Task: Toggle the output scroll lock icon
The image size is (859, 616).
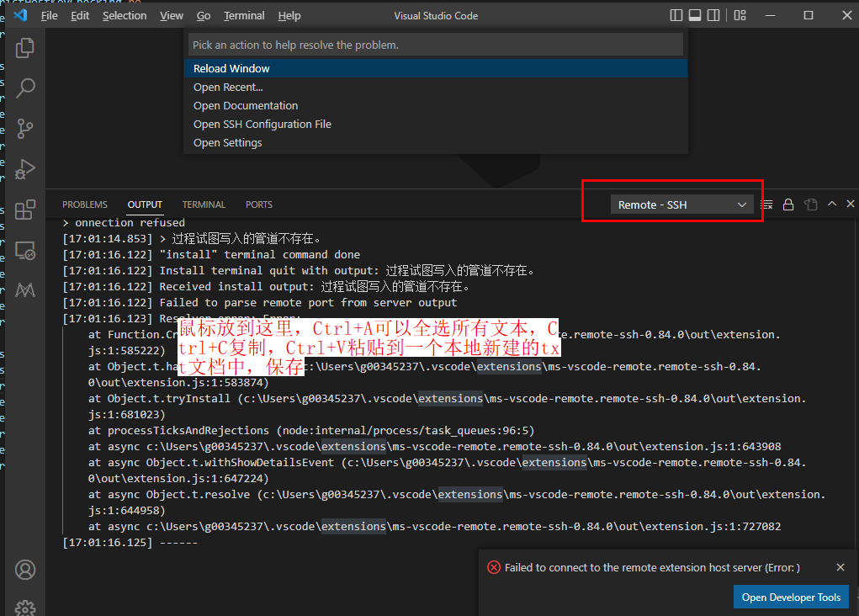Action: coord(788,204)
